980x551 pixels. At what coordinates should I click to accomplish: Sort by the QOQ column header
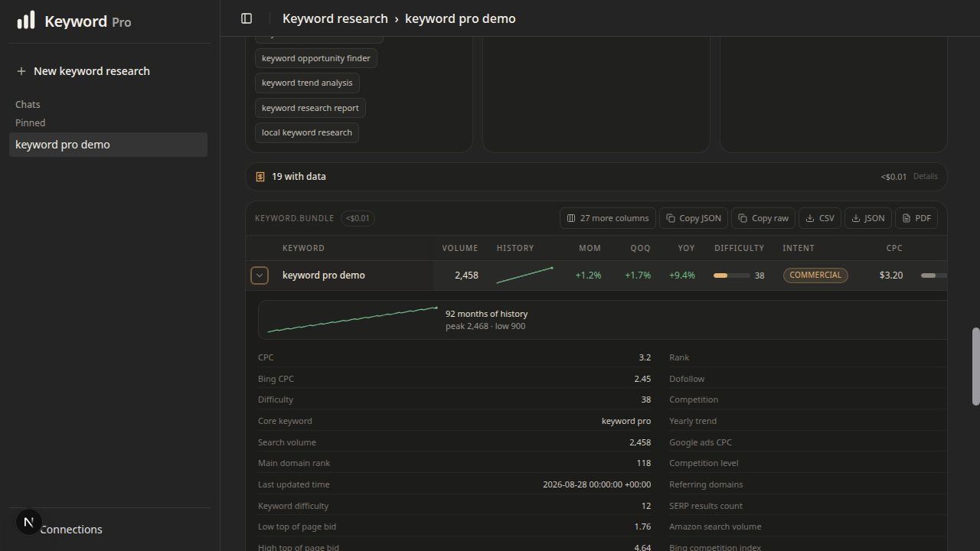(640, 248)
